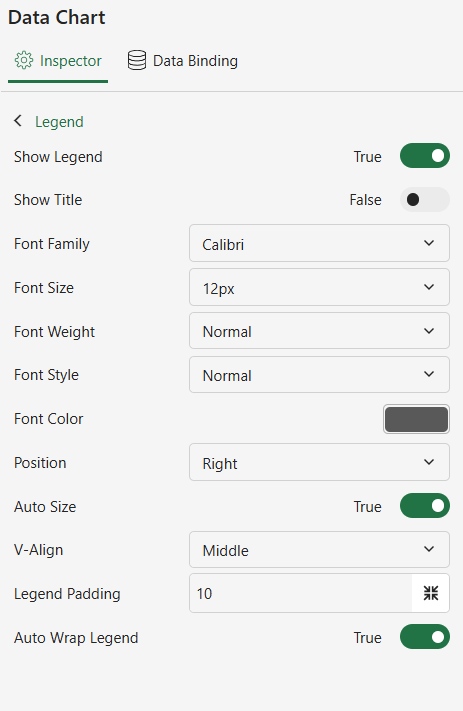Click the Legend Padding value field
Image resolution: width=463 pixels, height=711 pixels.
pyautogui.click(x=301, y=594)
